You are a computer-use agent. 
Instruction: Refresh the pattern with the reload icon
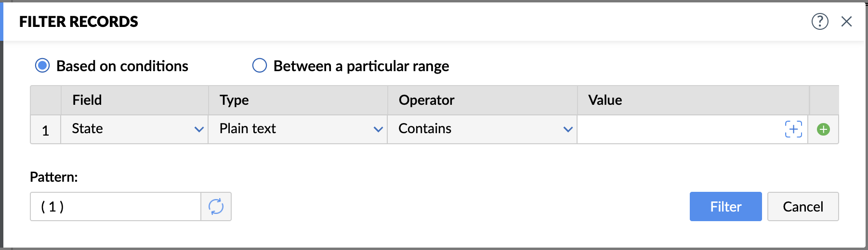tap(216, 207)
